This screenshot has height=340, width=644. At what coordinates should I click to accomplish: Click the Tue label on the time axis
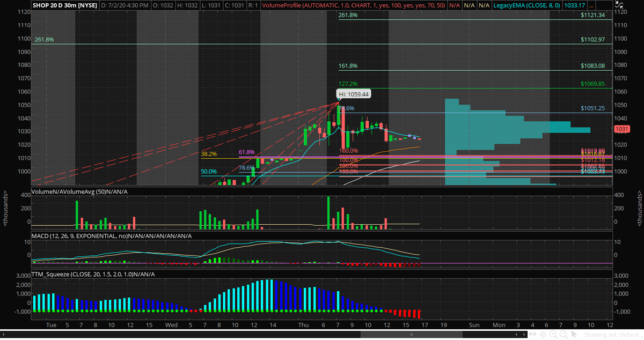[x=52, y=325]
